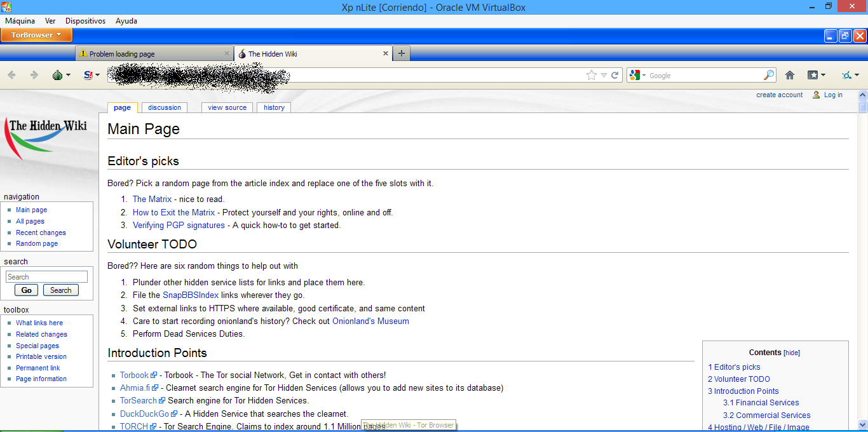The width and height of the screenshot is (868, 432).
Task: Click the page vertical scrollbar down arrow
Action: tap(862, 424)
